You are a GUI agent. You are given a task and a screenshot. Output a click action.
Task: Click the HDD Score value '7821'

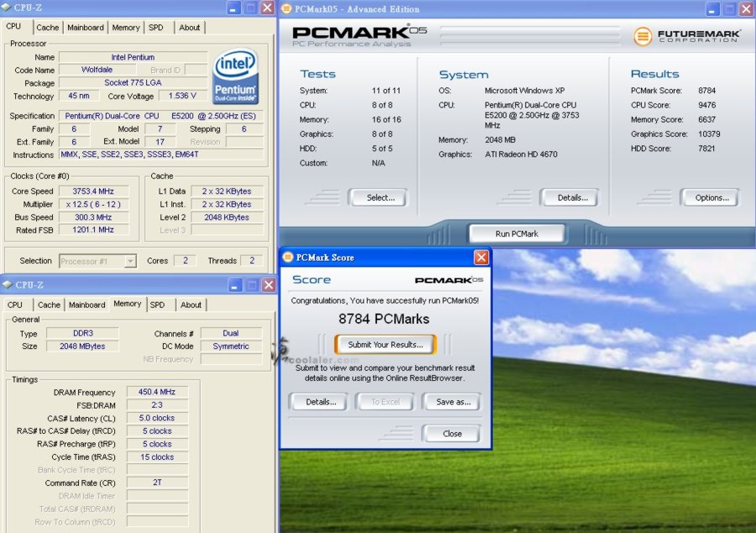[x=706, y=148]
